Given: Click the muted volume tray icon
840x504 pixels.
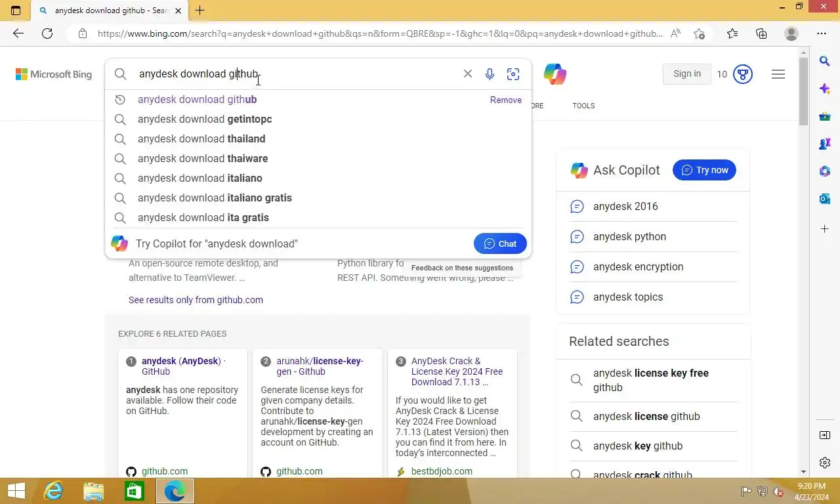Looking at the screenshot, I should (778, 491).
